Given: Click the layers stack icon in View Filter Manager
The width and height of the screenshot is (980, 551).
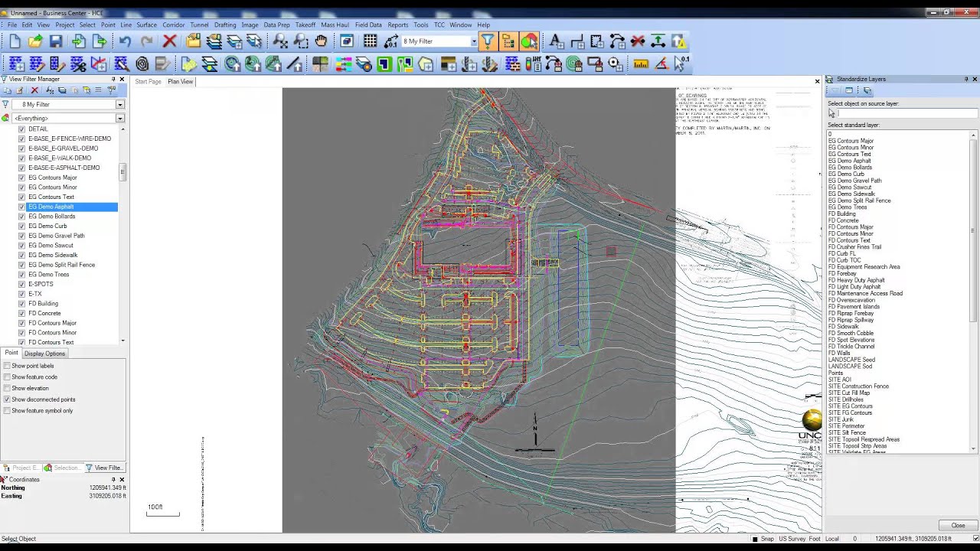Looking at the screenshot, I should coord(62,90).
